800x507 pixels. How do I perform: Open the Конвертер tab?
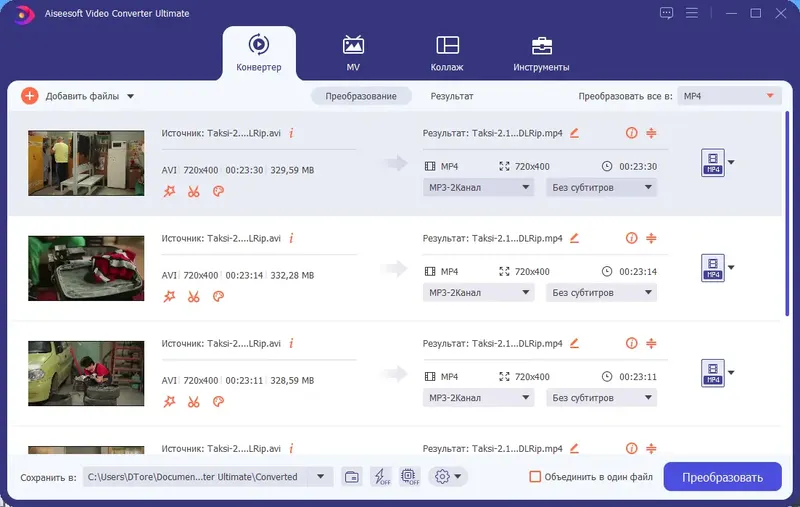259,53
